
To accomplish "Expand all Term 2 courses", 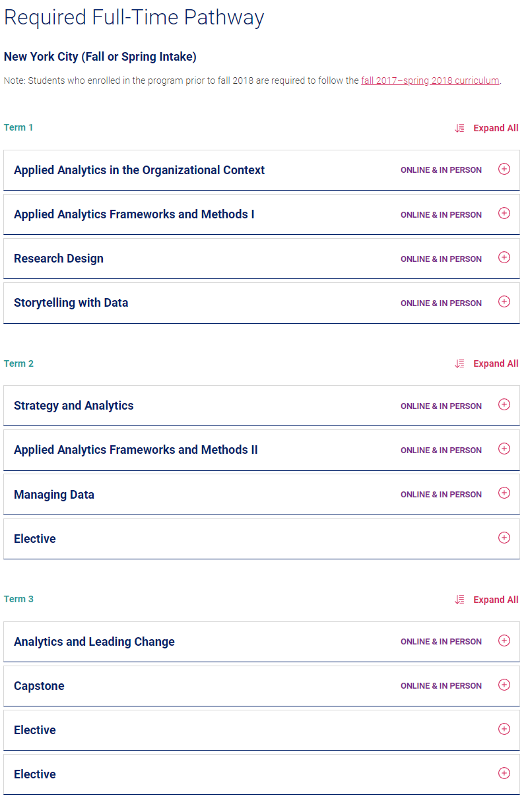I will [x=496, y=363].
